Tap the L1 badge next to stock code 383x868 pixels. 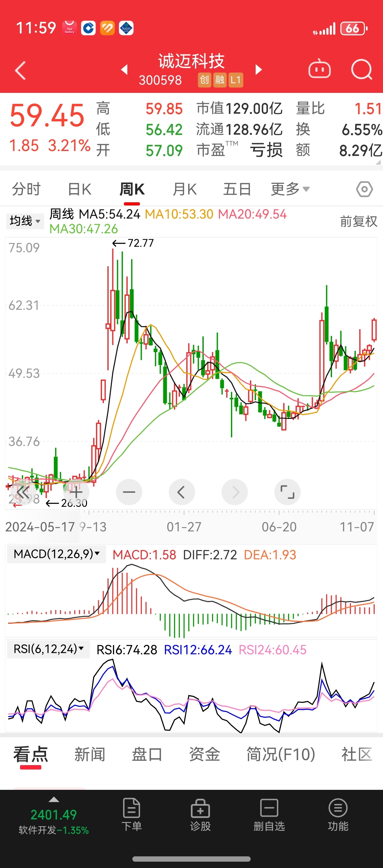(x=236, y=80)
